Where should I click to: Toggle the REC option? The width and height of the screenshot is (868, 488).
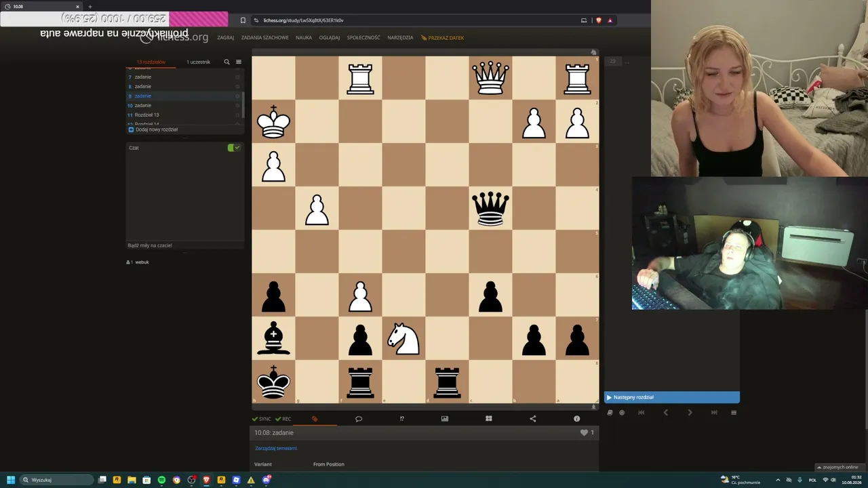pyautogui.click(x=283, y=419)
